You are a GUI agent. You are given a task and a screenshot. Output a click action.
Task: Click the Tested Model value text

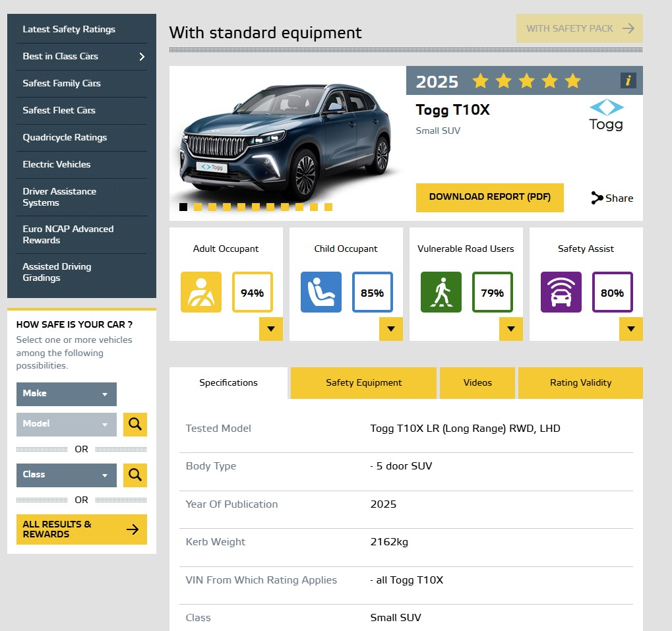(x=465, y=429)
